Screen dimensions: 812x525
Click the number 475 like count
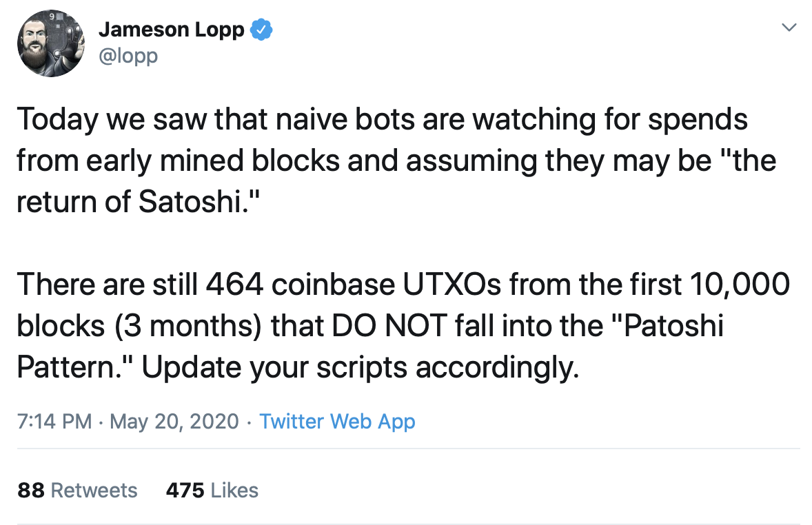pos(185,491)
